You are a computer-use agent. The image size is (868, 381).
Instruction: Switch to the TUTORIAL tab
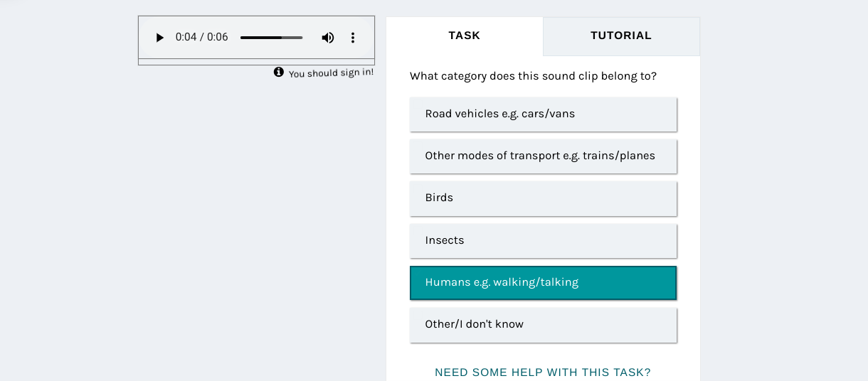tap(621, 36)
